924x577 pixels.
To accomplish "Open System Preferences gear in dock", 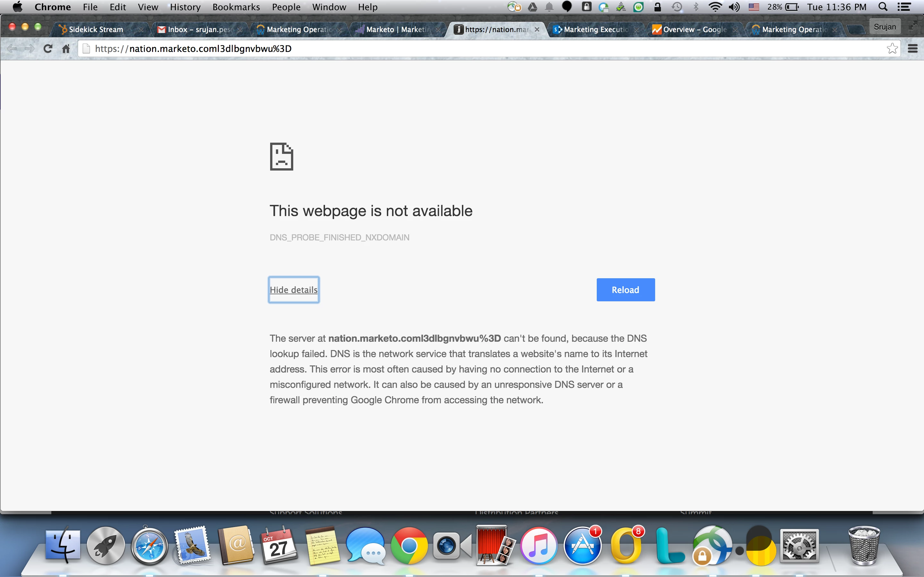I will pos(799,546).
